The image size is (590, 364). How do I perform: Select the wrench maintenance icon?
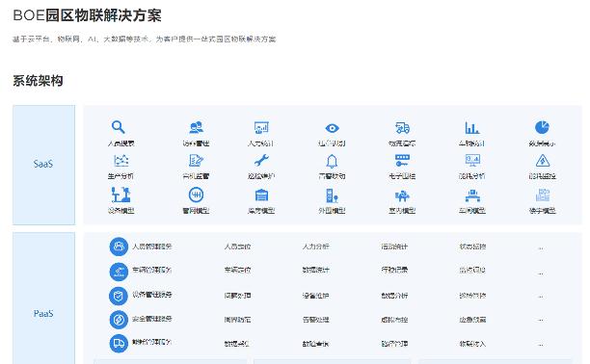pos(261,161)
